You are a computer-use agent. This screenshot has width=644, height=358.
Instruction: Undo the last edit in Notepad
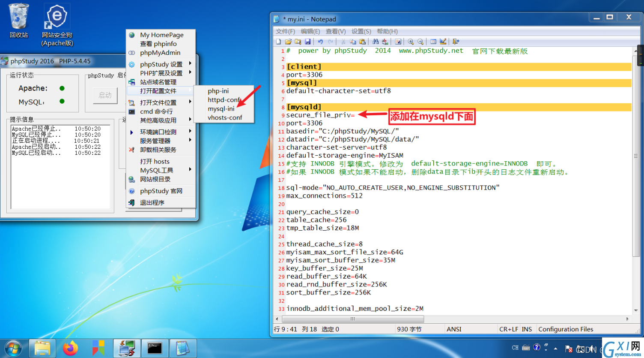320,42
